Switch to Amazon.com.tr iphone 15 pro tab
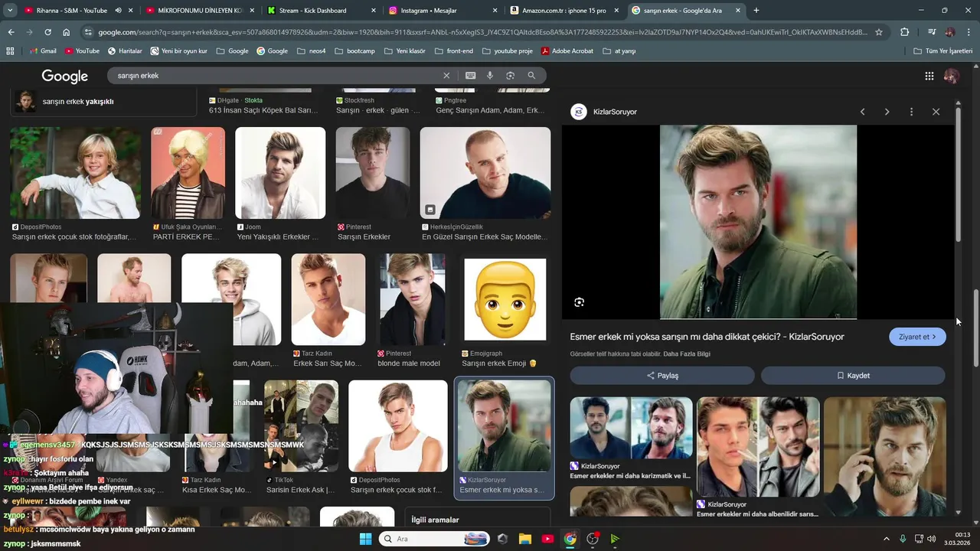980x551 pixels. tap(563, 11)
